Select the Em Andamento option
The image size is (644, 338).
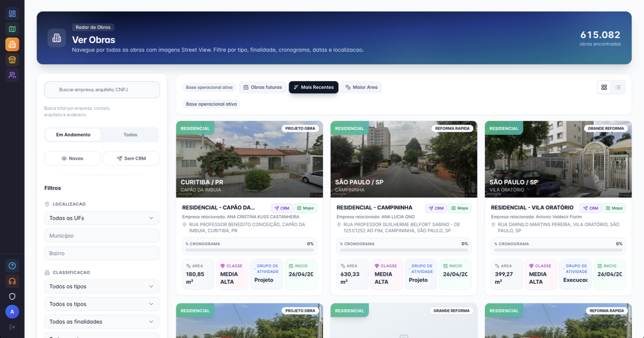[x=73, y=134]
